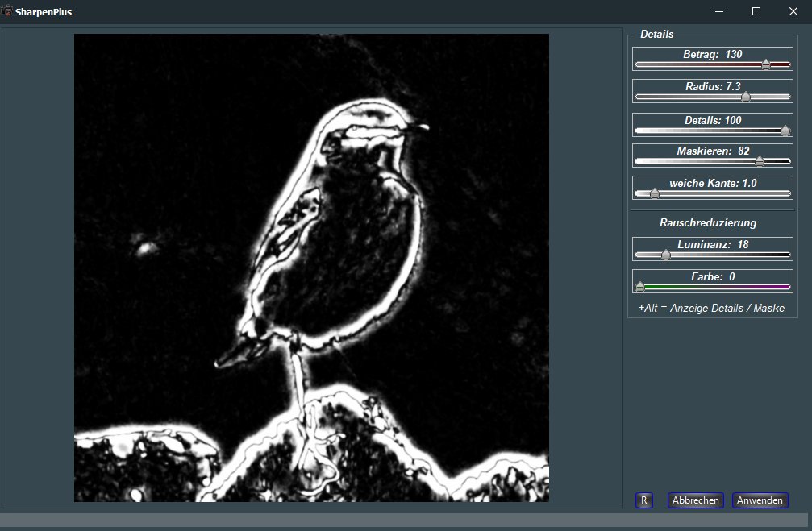Image resolution: width=812 pixels, height=531 pixels.
Task: Click the Farbe slider handle at zero
Action: (640, 287)
